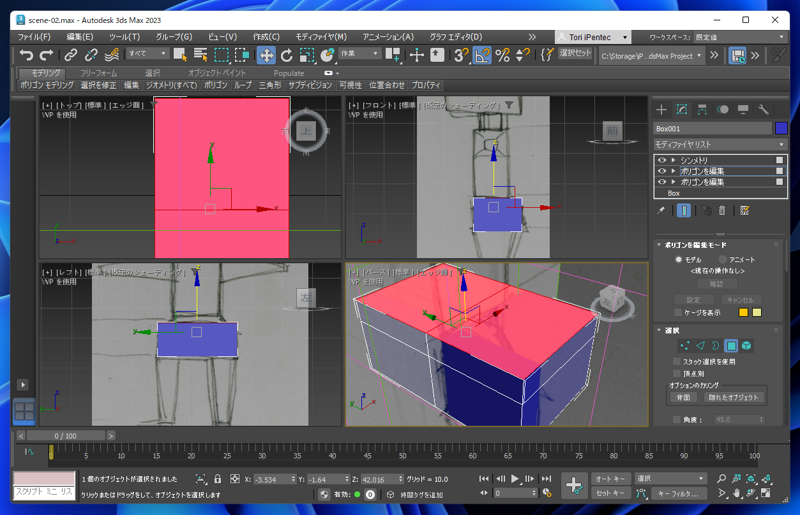Screen dimensions: 800x515
Task: Collapse the 選択 rollout
Action: coord(659,330)
